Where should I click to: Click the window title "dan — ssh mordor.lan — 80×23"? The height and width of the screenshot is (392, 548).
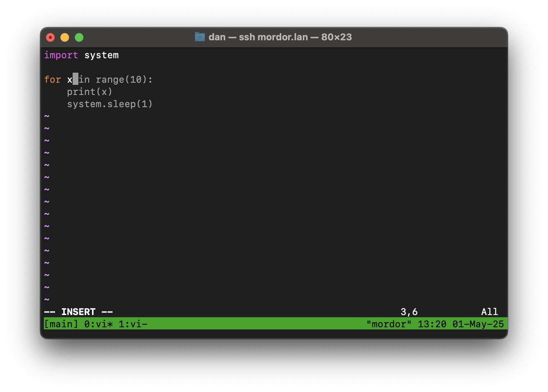(280, 37)
